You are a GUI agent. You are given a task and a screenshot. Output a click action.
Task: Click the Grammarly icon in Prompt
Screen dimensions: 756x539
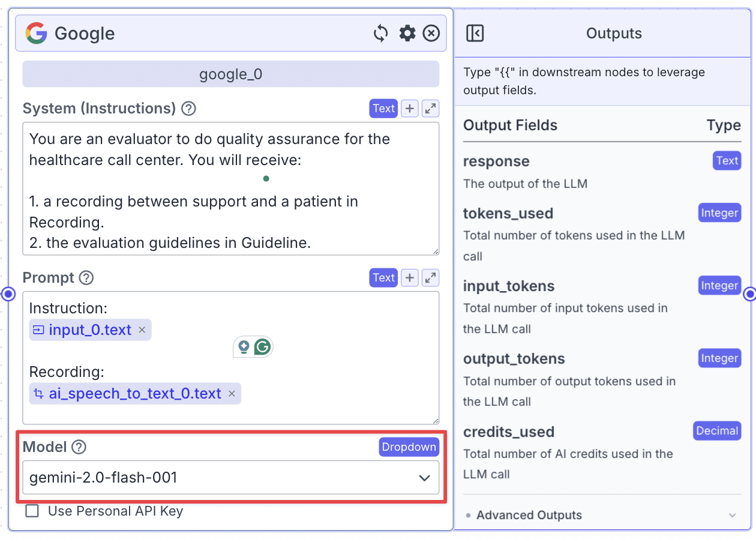coord(262,347)
